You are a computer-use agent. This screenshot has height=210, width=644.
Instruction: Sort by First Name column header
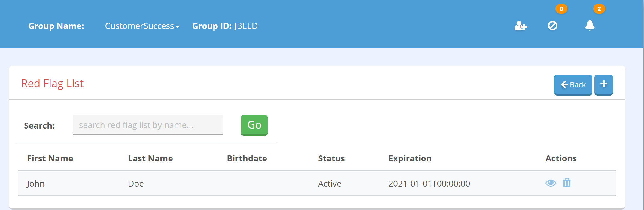point(50,158)
